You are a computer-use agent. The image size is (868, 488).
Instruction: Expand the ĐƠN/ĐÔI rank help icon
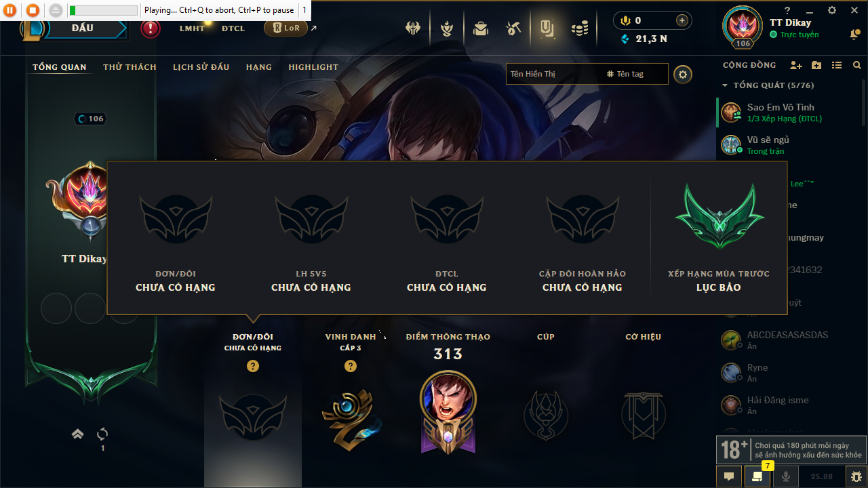click(x=253, y=366)
